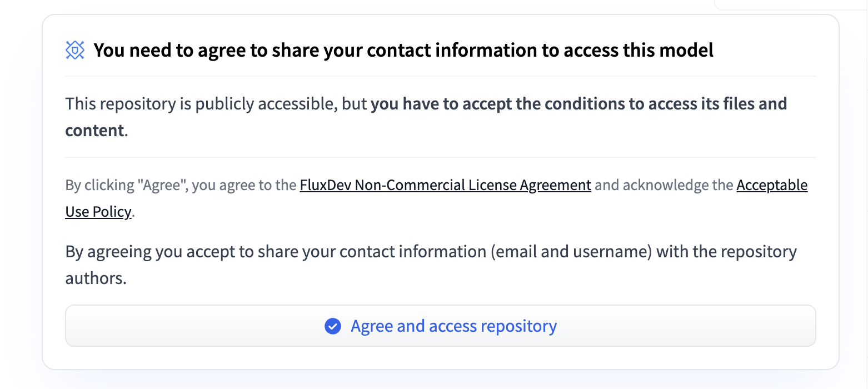Open the Acceptable Use Policy link

[771, 185]
